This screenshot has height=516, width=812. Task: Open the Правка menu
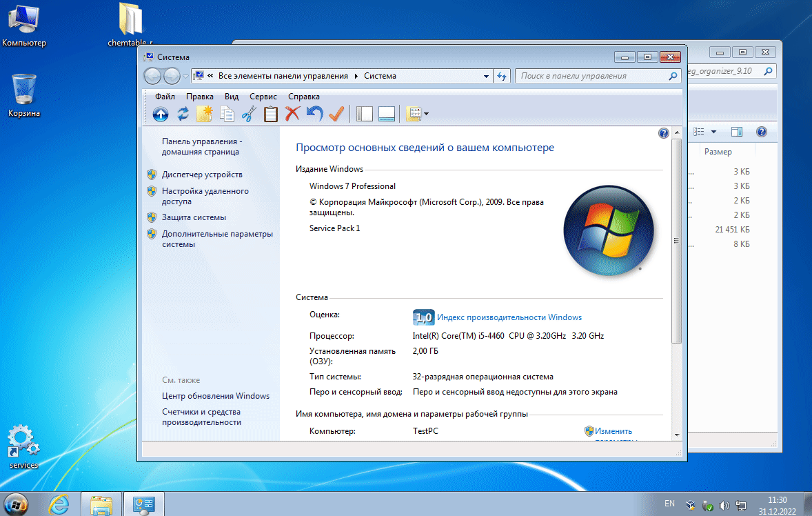click(x=199, y=97)
